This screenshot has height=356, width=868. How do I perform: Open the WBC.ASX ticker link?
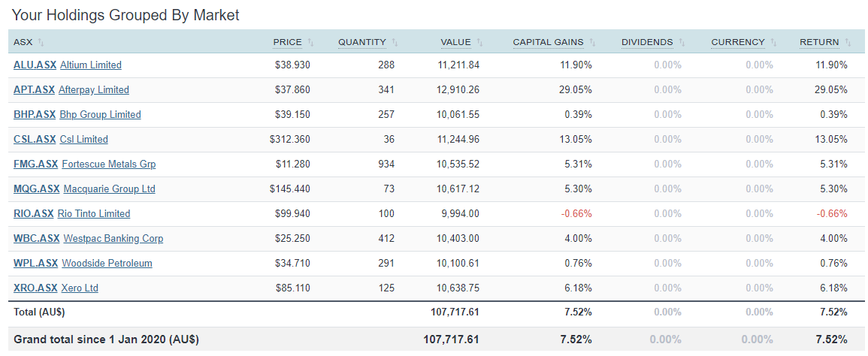(x=37, y=239)
